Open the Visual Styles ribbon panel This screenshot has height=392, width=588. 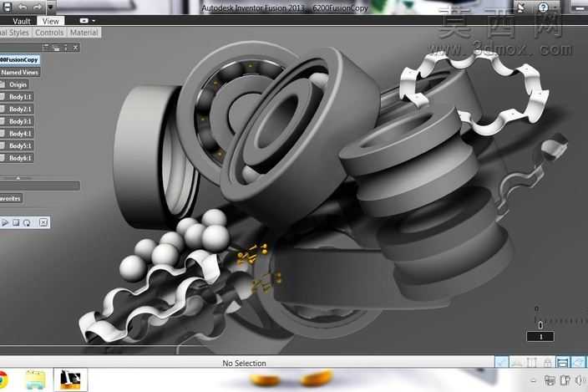[14, 33]
